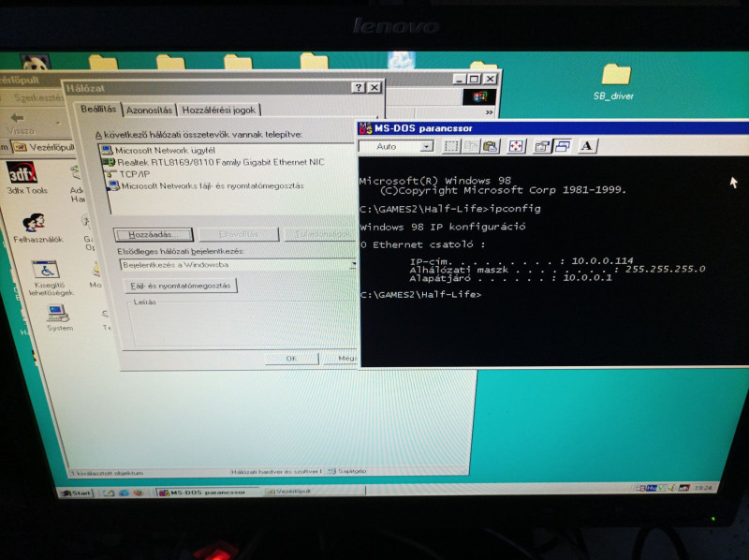Click OK in Hálózat dialog
The width and height of the screenshot is (749, 560).
291,359
